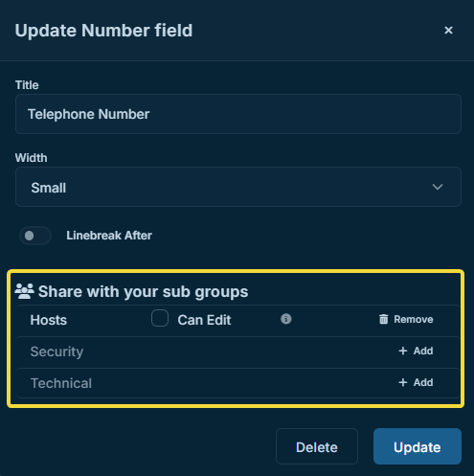Select the Technical sub group name
This screenshot has height=476, width=474.
point(61,383)
